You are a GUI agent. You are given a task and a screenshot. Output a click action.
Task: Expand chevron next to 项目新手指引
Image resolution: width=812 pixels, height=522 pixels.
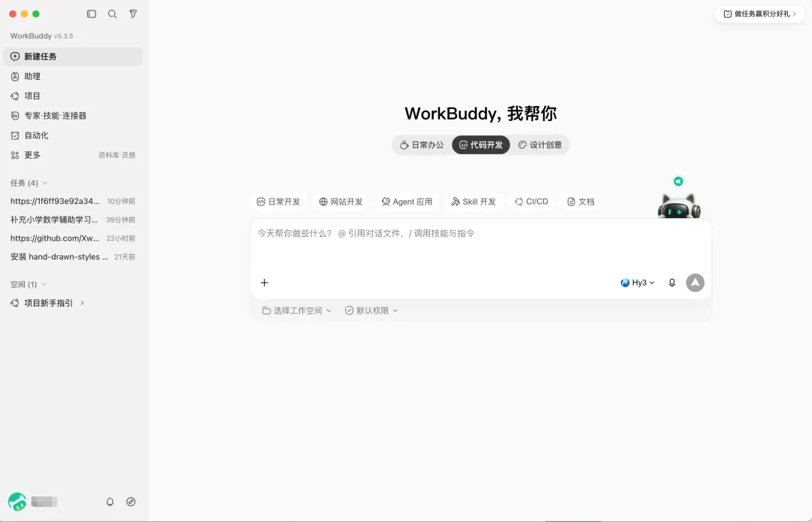[83, 303]
